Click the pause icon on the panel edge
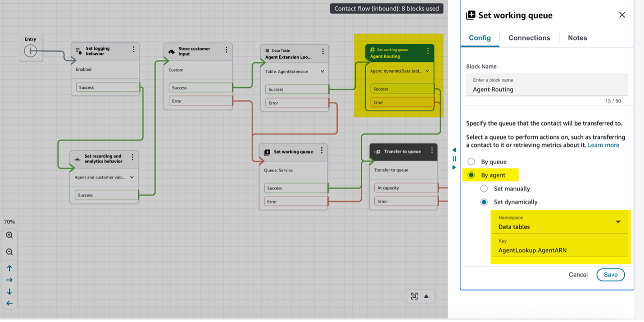 pos(454,159)
